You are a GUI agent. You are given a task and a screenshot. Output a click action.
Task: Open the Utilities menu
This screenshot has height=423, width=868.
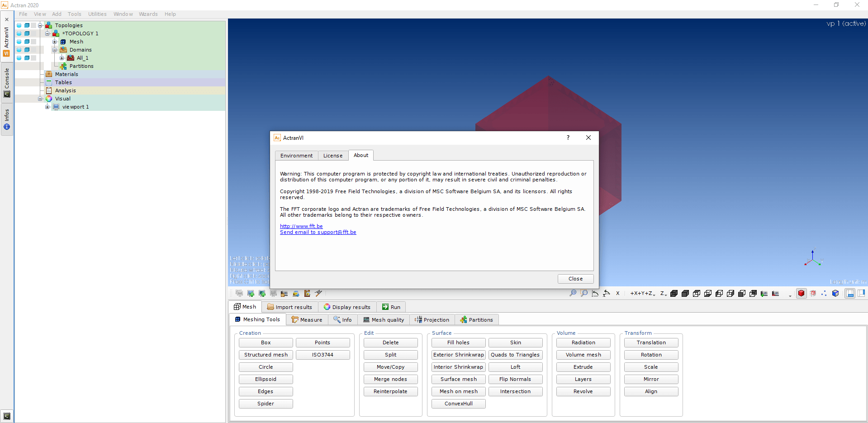point(97,14)
